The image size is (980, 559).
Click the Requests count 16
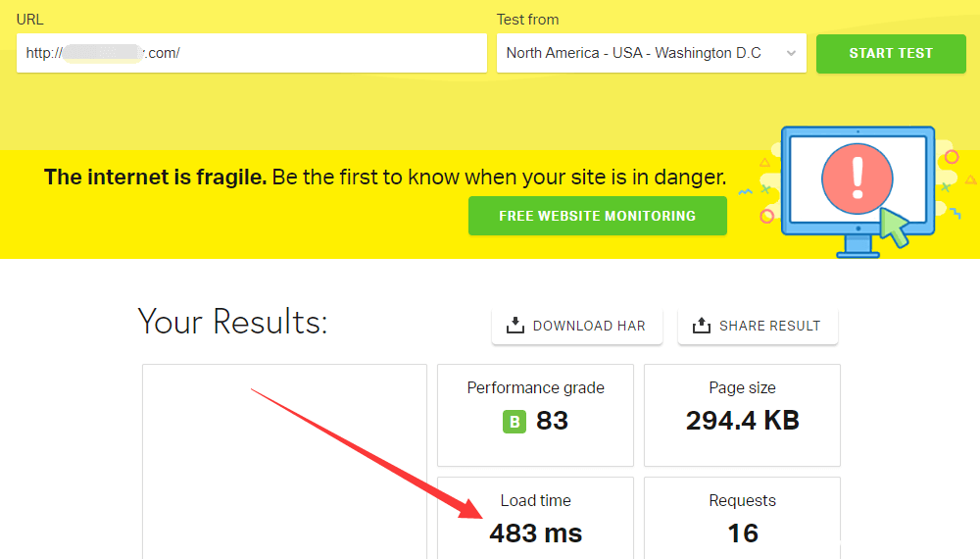(x=743, y=534)
